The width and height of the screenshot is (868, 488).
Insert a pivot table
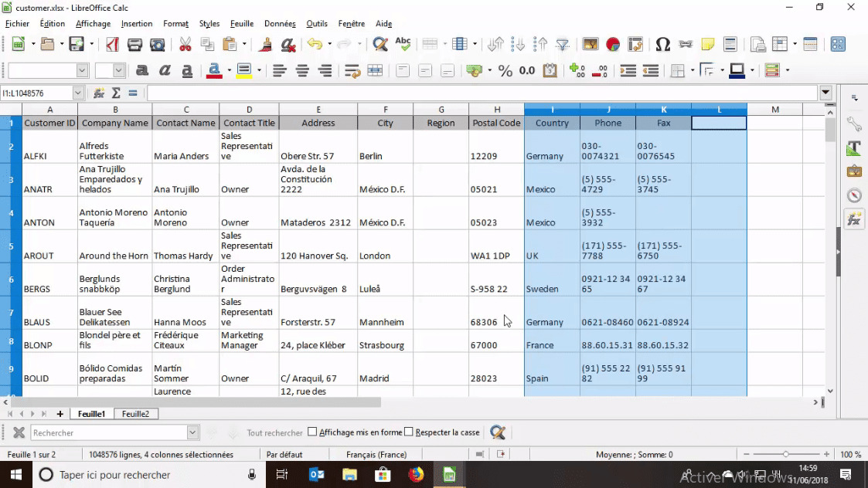(635, 44)
